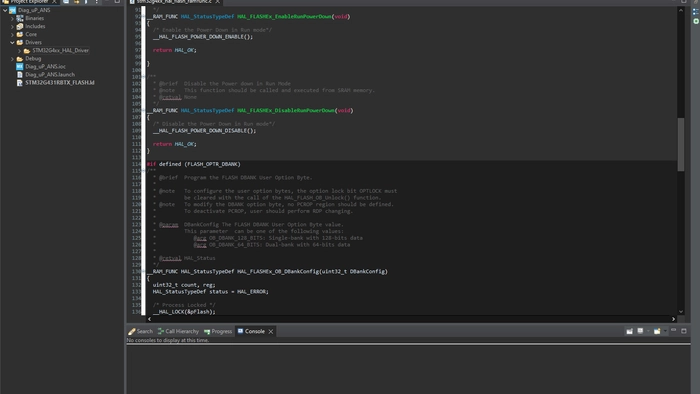Expand the STM32G4xx_HAL_Driver folder
This screenshot has width=700, height=394.
coord(19,50)
